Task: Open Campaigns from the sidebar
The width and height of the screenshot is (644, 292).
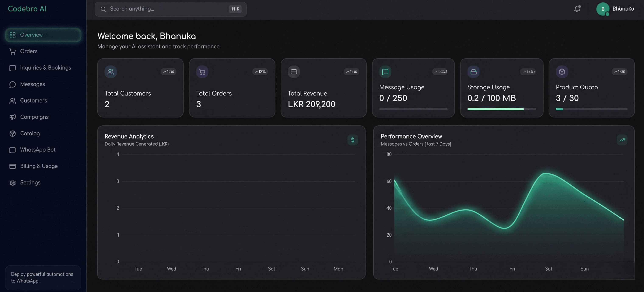Action: click(x=43, y=117)
